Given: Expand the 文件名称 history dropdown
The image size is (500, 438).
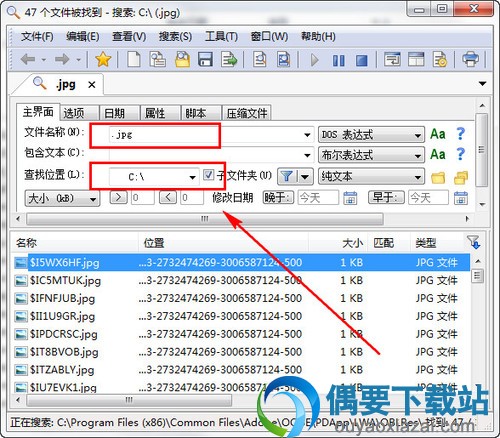Looking at the screenshot, I should click(x=307, y=135).
